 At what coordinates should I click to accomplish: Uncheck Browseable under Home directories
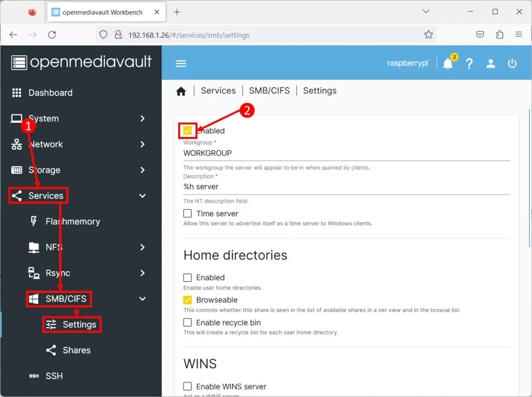188,300
